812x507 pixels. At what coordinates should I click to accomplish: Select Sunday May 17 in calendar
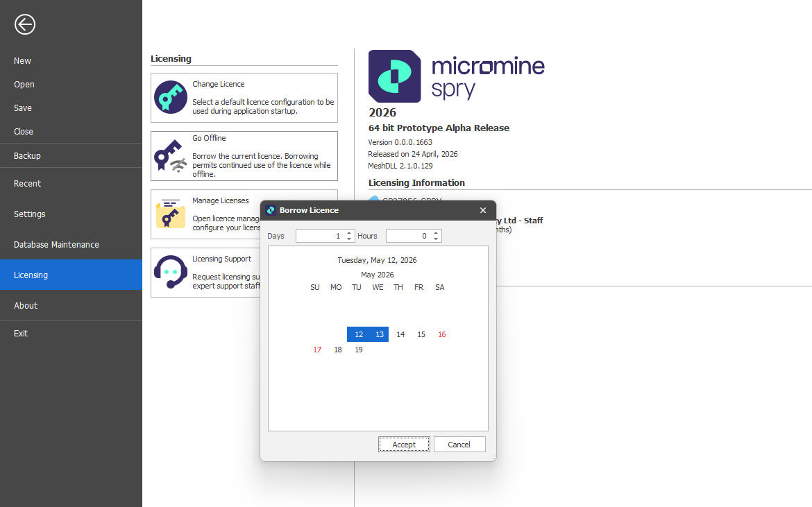[317, 350]
